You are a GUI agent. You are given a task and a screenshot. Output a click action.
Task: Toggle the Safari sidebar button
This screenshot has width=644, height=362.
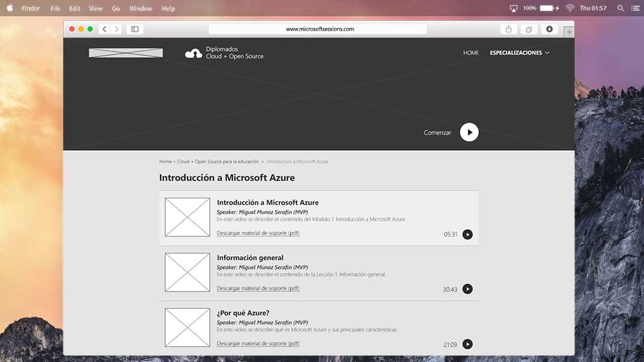[x=135, y=29]
